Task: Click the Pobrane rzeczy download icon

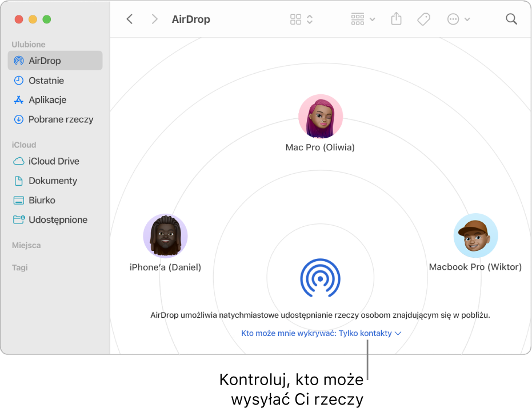Action: (19, 119)
